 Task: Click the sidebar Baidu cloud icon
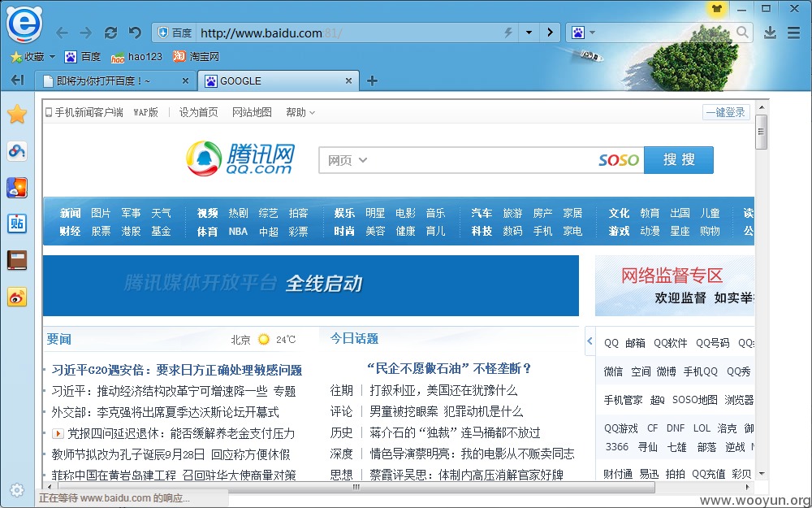[x=17, y=151]
